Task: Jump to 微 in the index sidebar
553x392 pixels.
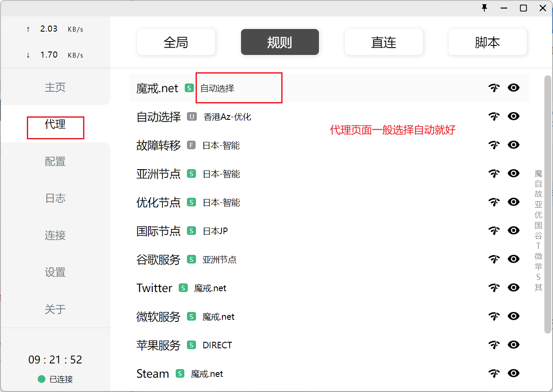Action: pos(538,257)
